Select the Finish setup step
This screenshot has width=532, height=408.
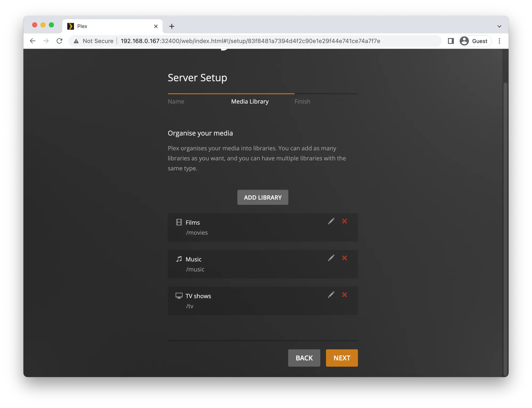[x=302, y=102]
